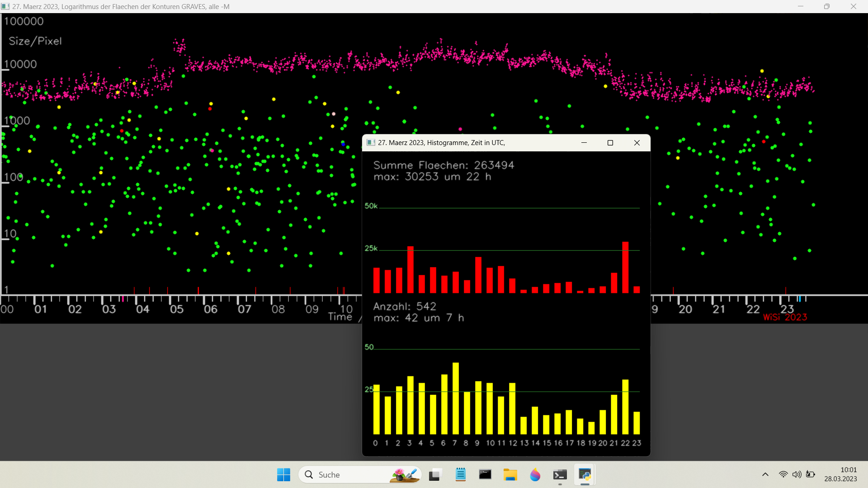This screenshot has width=868, height=488.
Task: Switch to the Terminal app in taskbar
Action: (560, 474)
